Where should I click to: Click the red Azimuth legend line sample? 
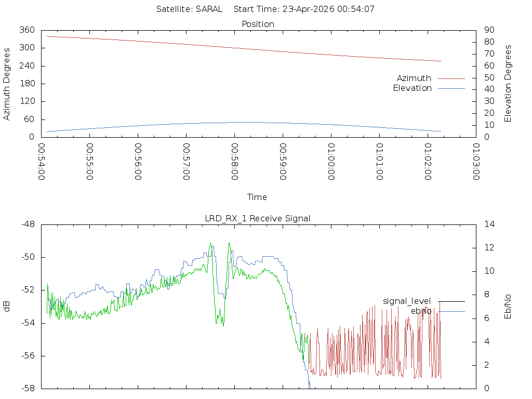pos(451,78)
